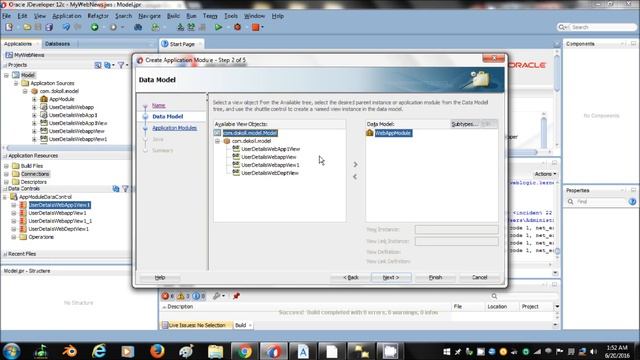
Task: Click the Next button in the dialog
Action: (391, 278)
